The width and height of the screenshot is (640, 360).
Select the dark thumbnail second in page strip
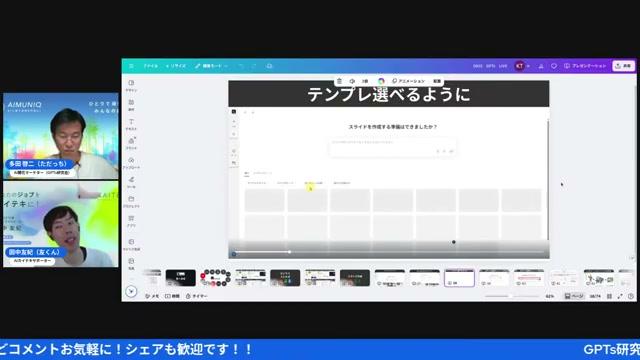point(180,278)
